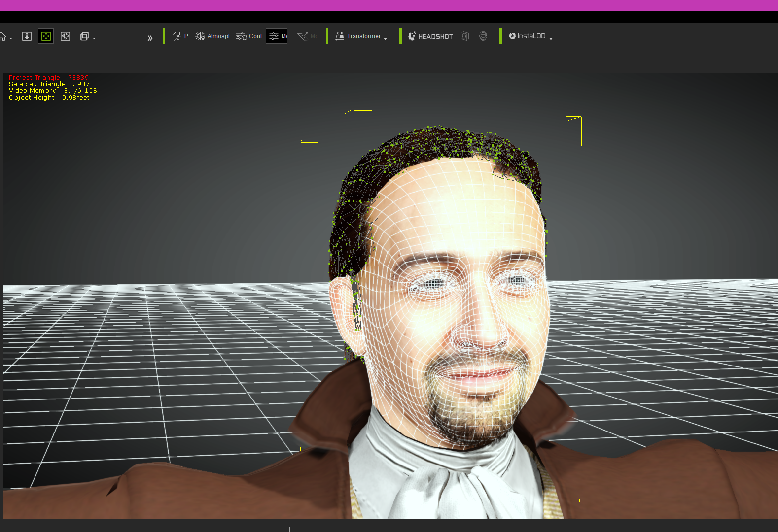Click the Object Height: 0.98feet text

(x=49, y=98)
